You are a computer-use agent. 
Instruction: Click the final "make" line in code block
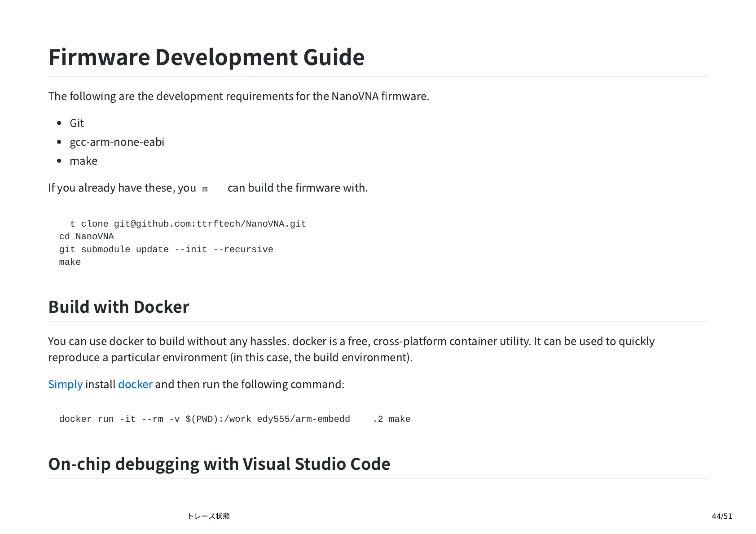point(70,262)
